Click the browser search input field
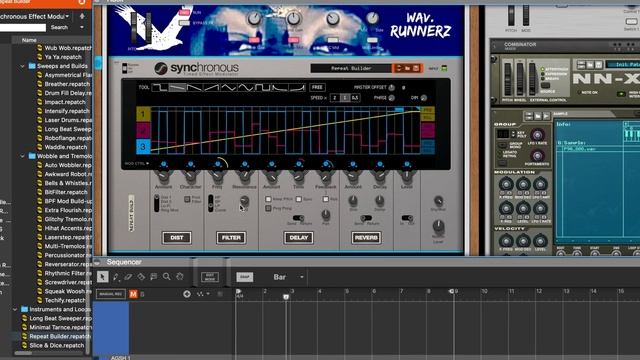640x360 pixels. 23,27
